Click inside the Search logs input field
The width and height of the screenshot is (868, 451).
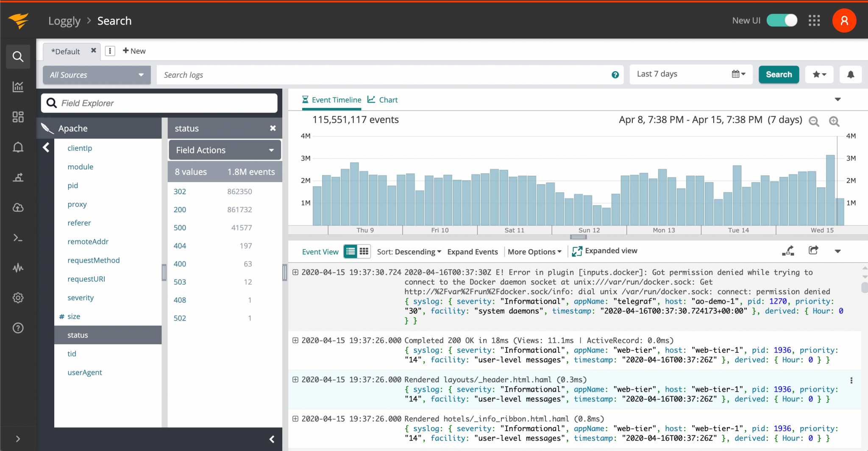coord(339,75)
